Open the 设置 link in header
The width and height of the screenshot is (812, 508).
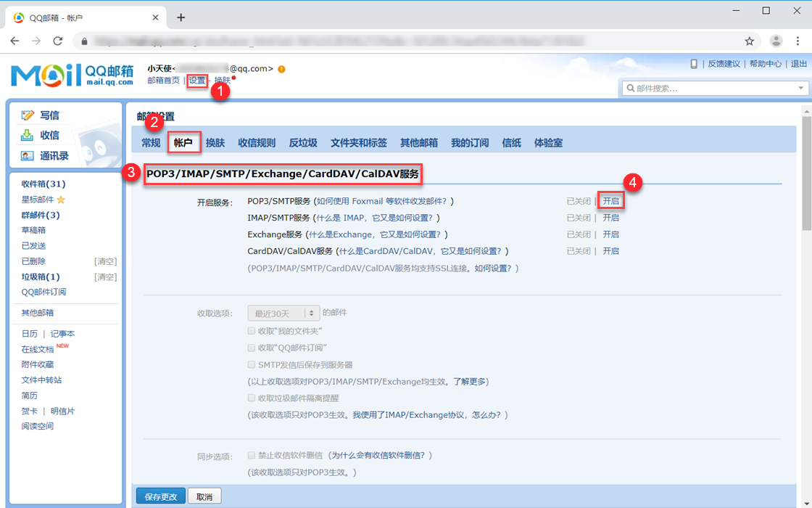click(x=197, y=81)
